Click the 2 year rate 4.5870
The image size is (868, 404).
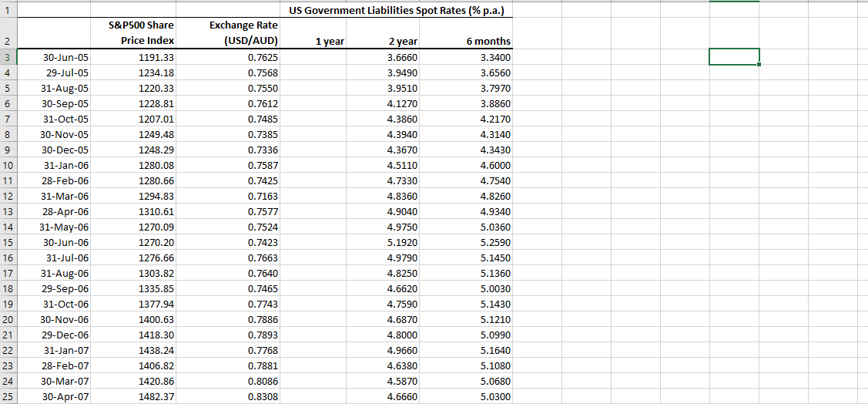tap(383, 382)
